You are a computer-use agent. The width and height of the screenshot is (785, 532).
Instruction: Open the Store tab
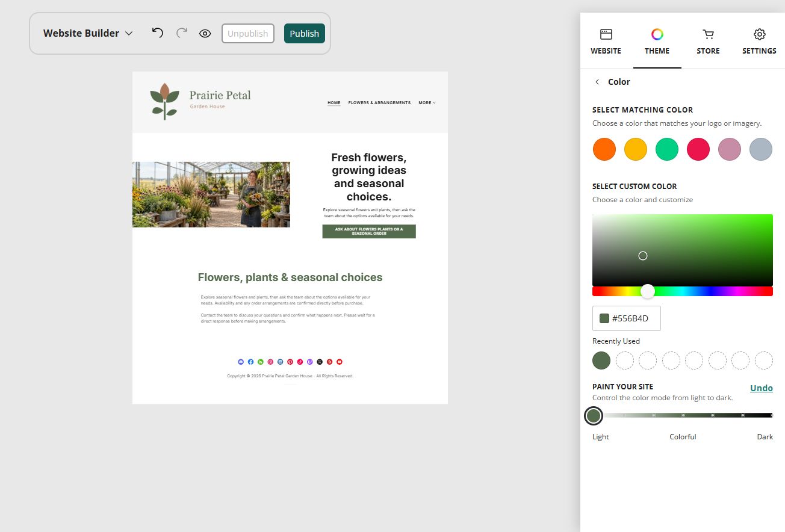click(708, 42)
